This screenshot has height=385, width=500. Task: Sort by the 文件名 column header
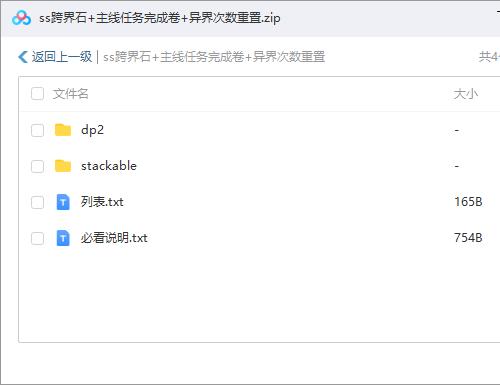coord(70,94)
